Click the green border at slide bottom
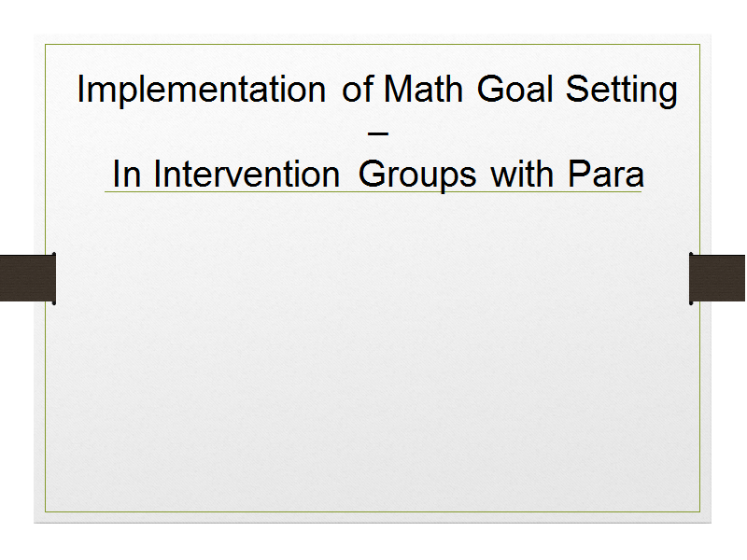Viewport: 747px width, 560px height. click(x=373, y=511)
